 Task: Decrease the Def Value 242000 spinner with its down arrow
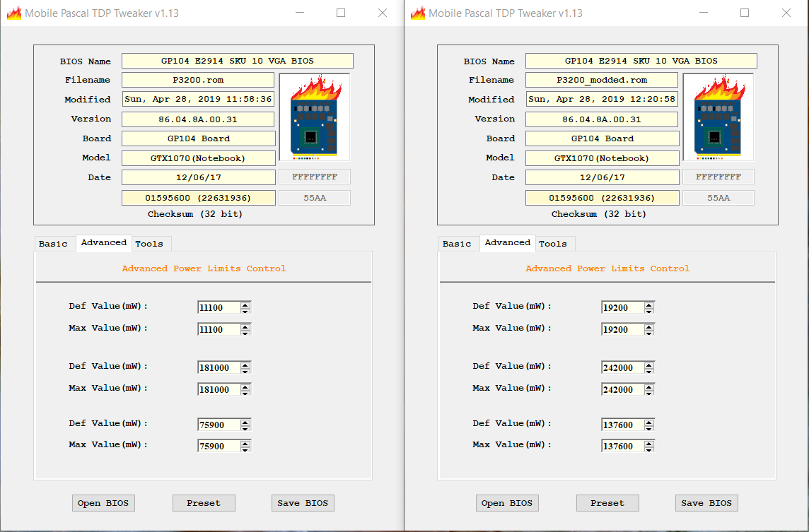[650, 371]
